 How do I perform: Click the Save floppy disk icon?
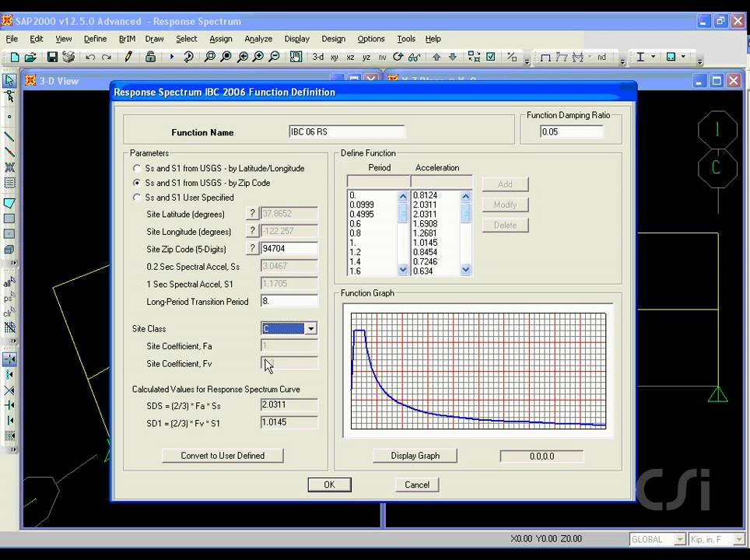(x=52, y=58)
